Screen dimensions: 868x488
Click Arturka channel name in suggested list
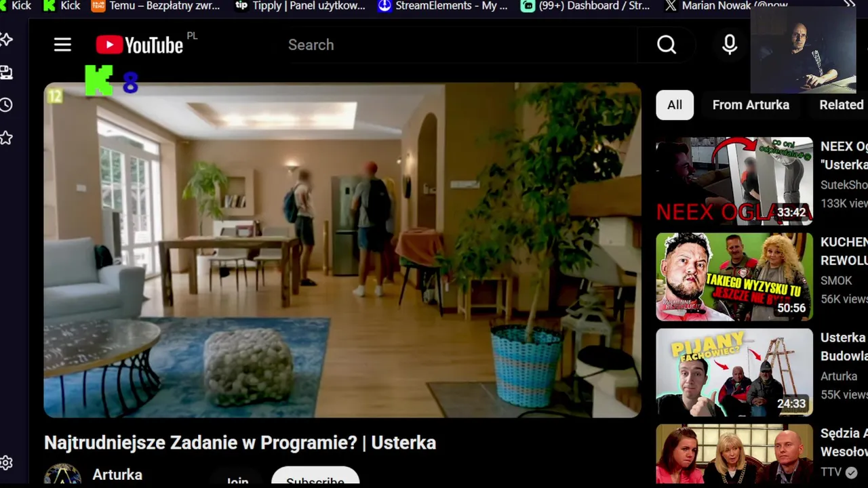coord(839,376)
